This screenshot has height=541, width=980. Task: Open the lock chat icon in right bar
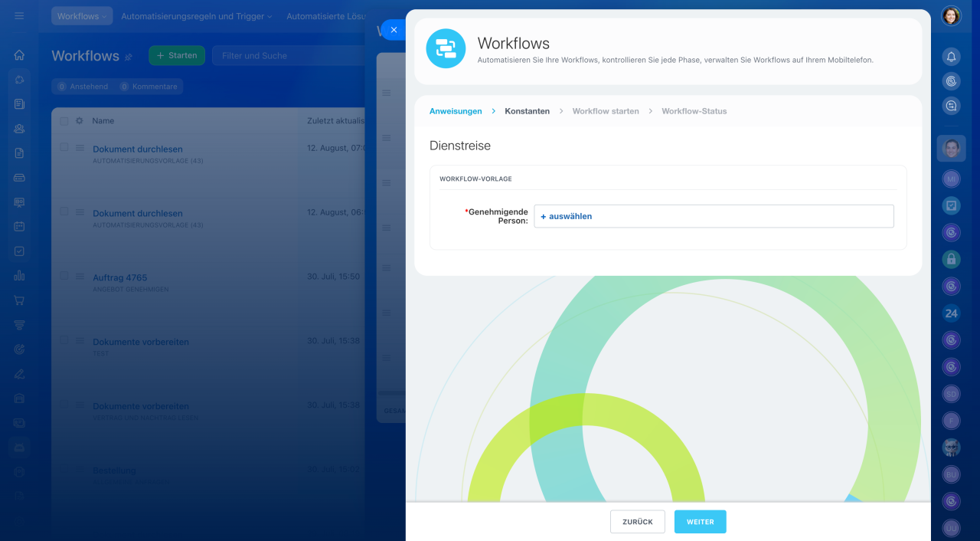[951, 259]
